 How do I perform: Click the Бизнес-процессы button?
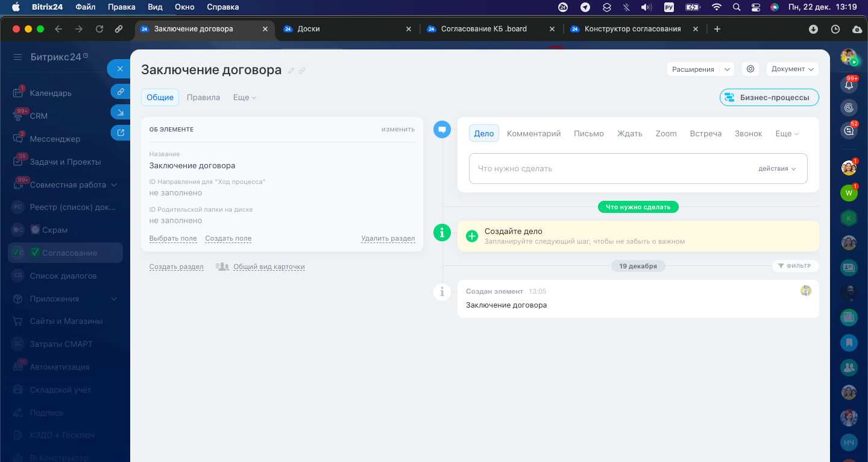[x=769, y=97]
